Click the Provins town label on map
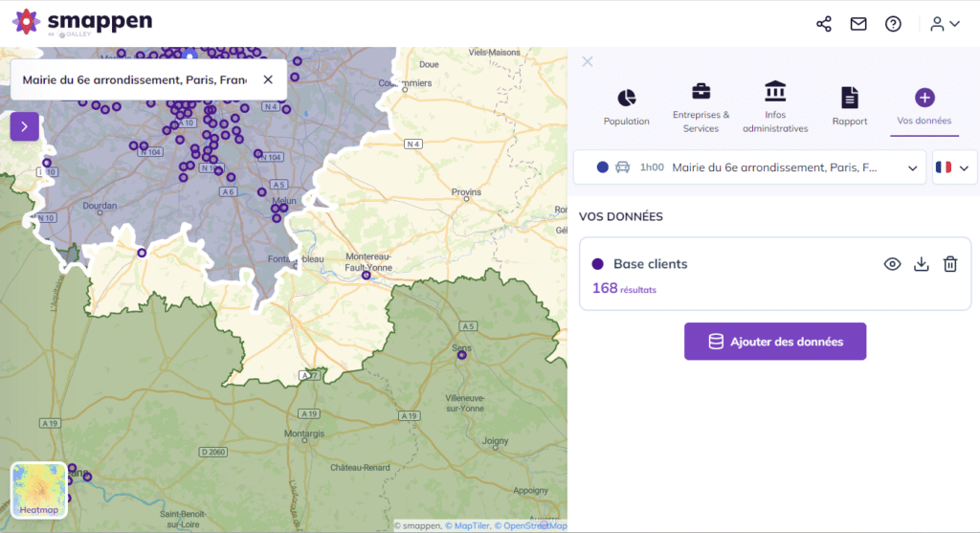Viewport: 980px width, 533px height. (466, 191)
